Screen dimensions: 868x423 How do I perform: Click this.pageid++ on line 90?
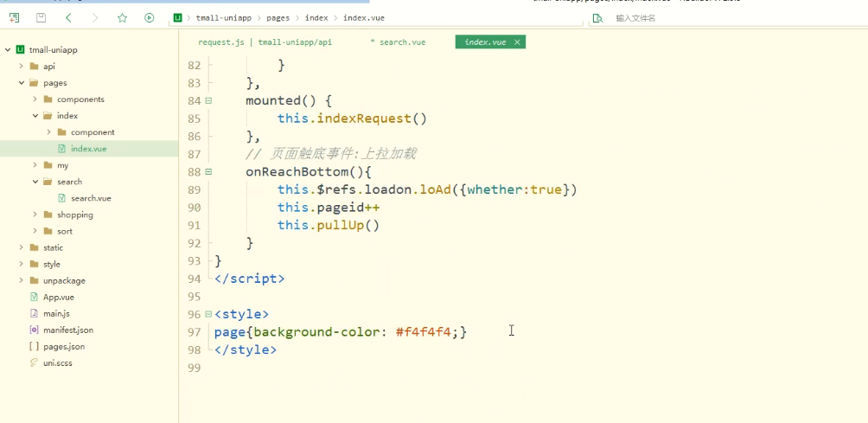pos(329,208)
